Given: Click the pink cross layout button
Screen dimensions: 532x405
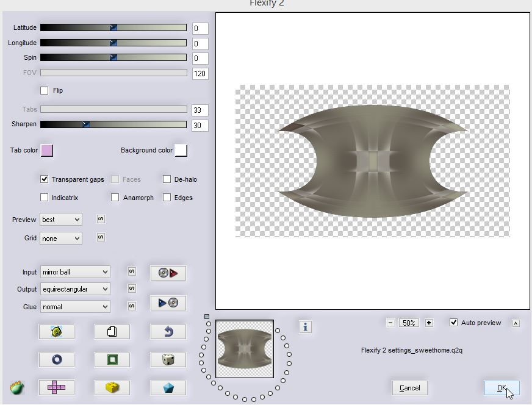Looking at the screenshot, I should 56,387.
